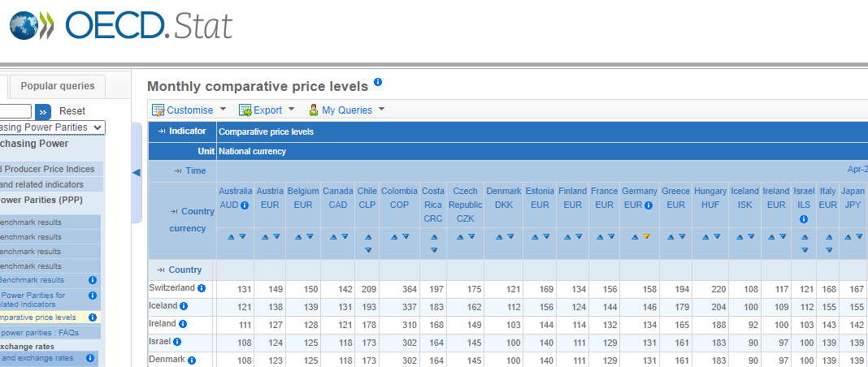Sort Australia column descending
Screen dimensions: 868x367
pos(242,236)
